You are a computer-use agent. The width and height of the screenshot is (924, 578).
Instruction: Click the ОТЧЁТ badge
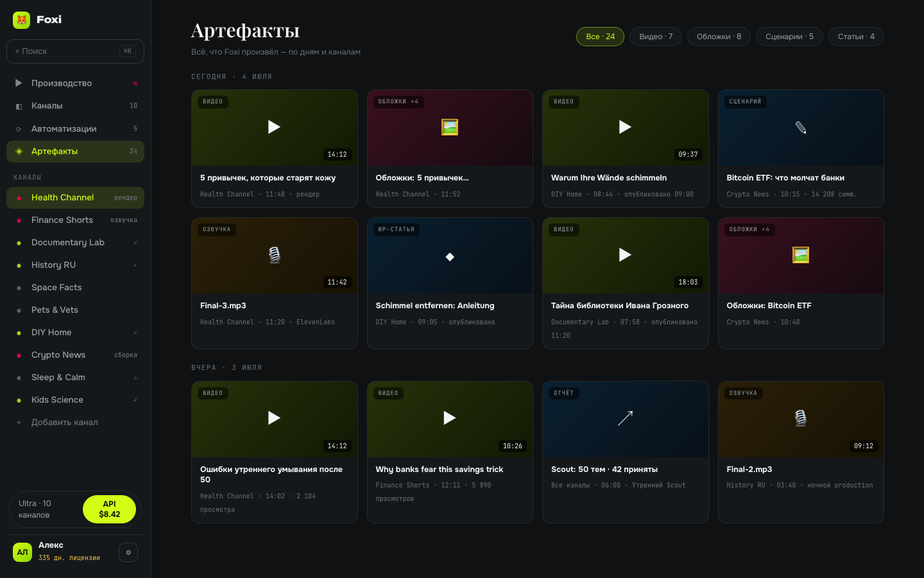(x=563, y=393)
